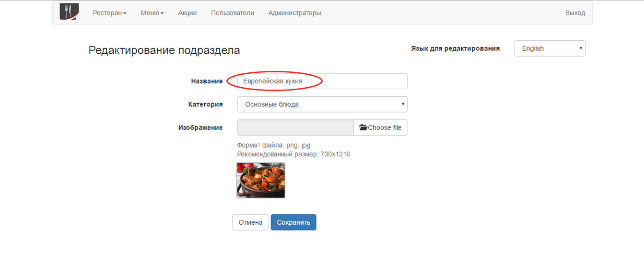644x253 pixels.
Task: Go to Акции page
Action: pos(187,13)
